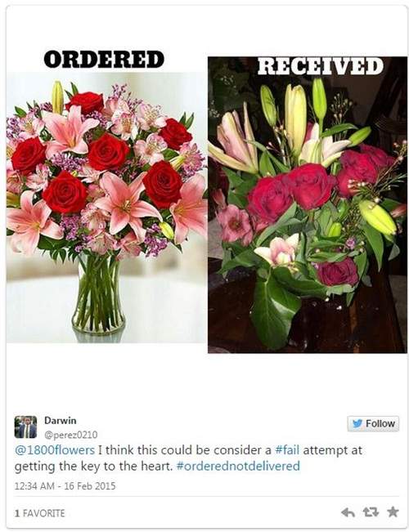View the 1 FAVORITE count
This screenshot has height=532, width=409.
coord(39,513)
